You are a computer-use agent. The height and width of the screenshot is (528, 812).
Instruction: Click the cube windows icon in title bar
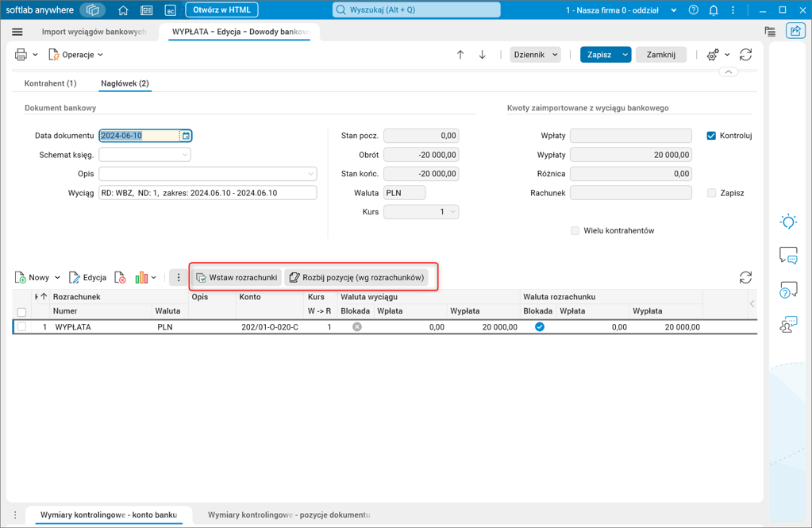coord(93,10)
